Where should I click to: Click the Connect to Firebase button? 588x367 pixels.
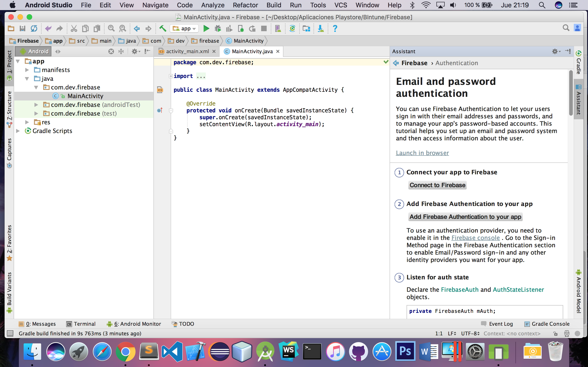coord(437,185)
